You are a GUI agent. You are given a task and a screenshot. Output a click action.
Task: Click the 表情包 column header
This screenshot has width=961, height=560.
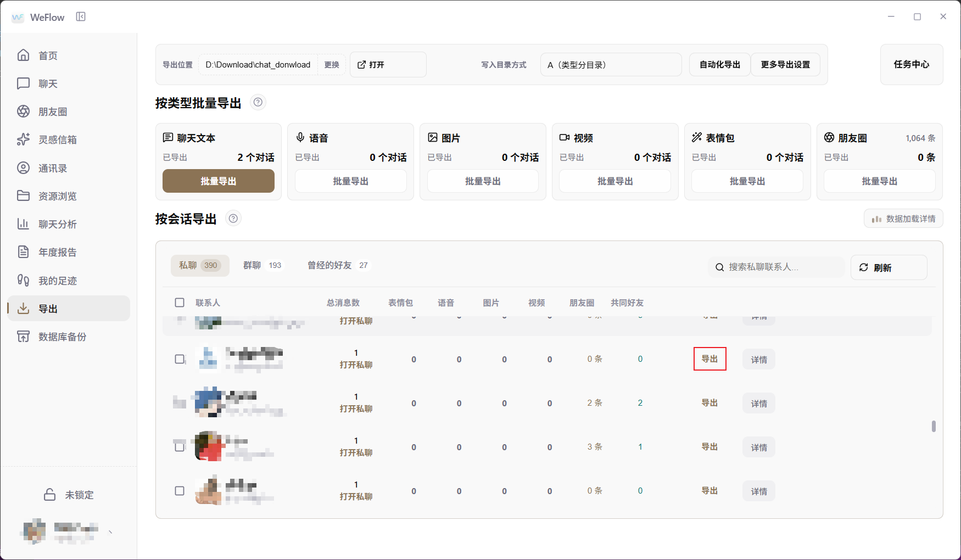click(401, 303)
